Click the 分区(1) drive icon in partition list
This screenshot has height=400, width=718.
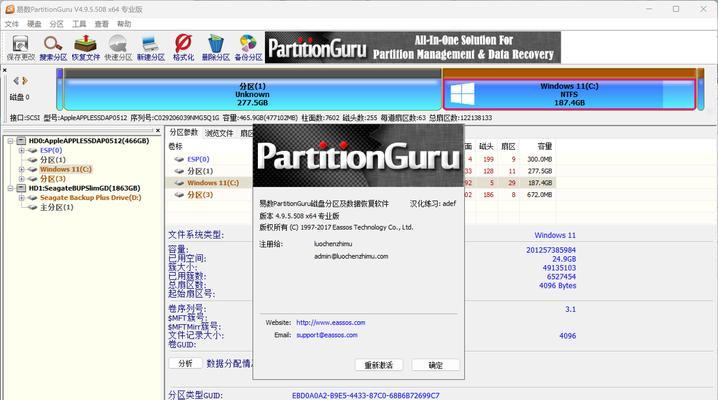(180, 171)
